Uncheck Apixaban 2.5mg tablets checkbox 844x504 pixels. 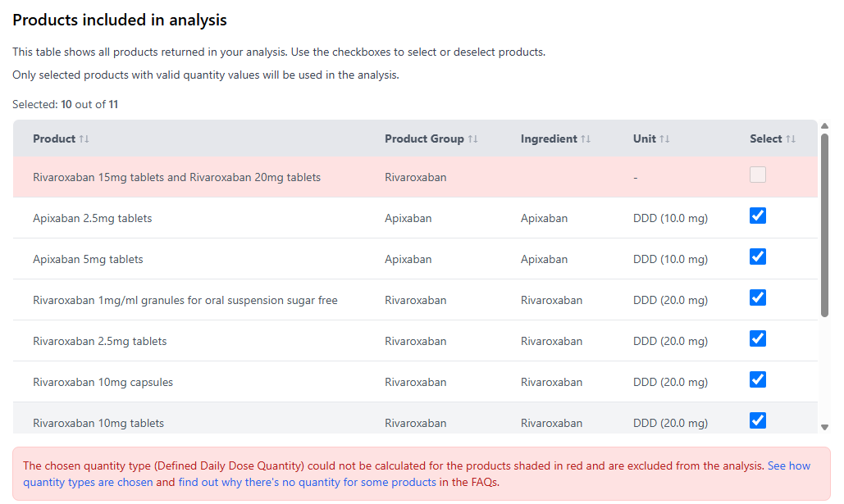point(758,216)
